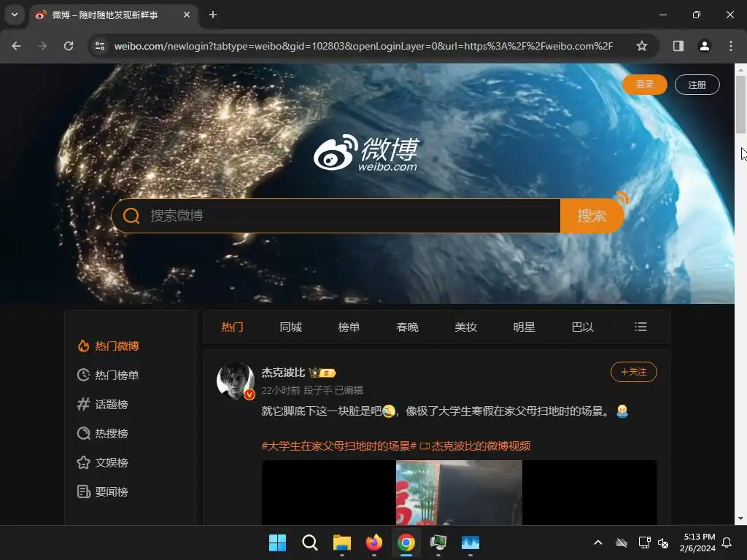Click the cloud sync tray icon
The height and width of the screenshot is (560, 747).
(x=622, y=542)
